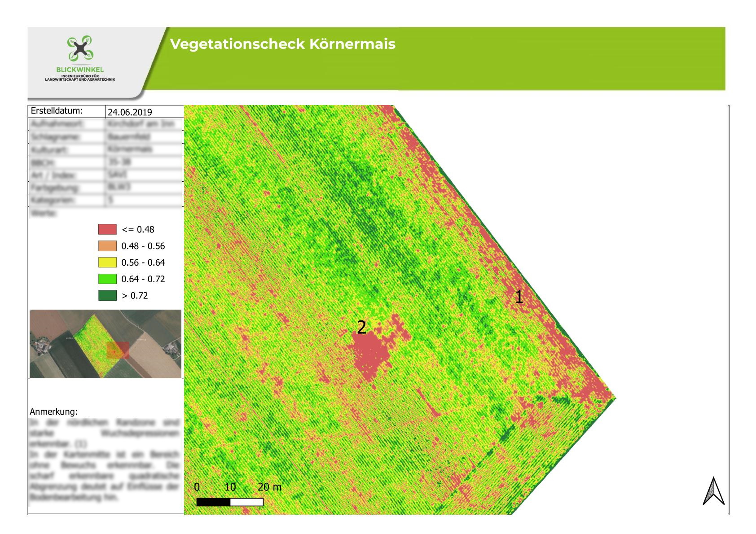Select map marker number 2
This screenshot has height=534, width=756.
pos(361,328)
